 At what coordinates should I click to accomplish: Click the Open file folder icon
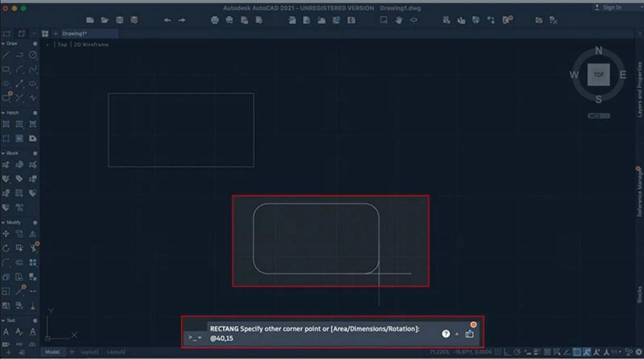105,20
